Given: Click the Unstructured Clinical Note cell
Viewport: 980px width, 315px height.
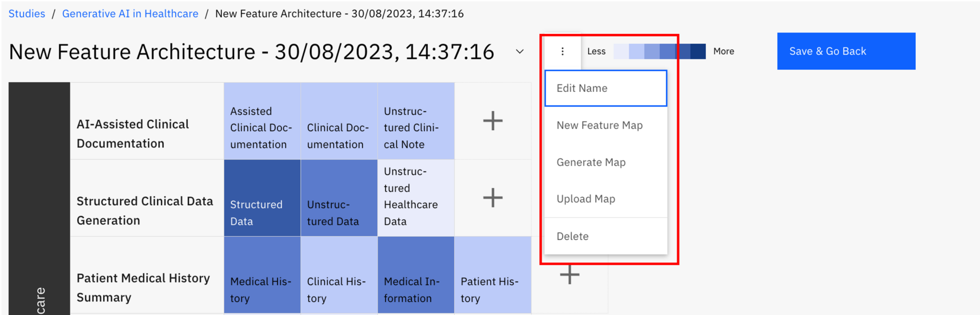Looking at the screenshot, I should (416, 121).
